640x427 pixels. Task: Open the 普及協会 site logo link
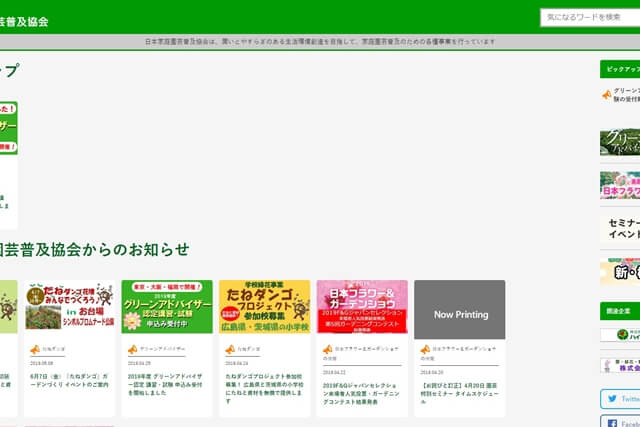click(24, 22)
